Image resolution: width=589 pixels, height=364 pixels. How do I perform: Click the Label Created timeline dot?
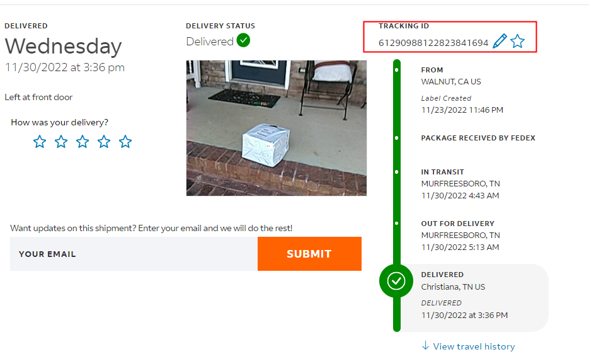tap(396, 69)
